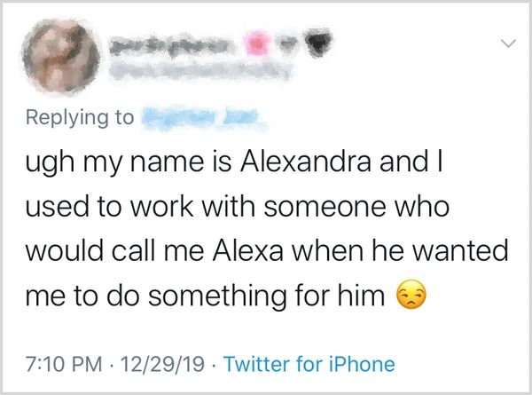Viewport: 532px width, 395px height.
Task: Click the line "used to work with someone who"
Action: [239, 207]
